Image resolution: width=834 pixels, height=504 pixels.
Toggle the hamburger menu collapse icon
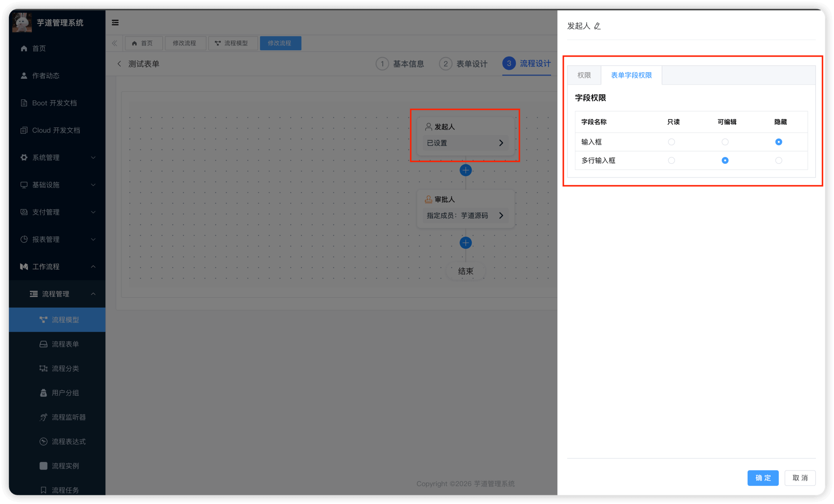tap(115, 22)
